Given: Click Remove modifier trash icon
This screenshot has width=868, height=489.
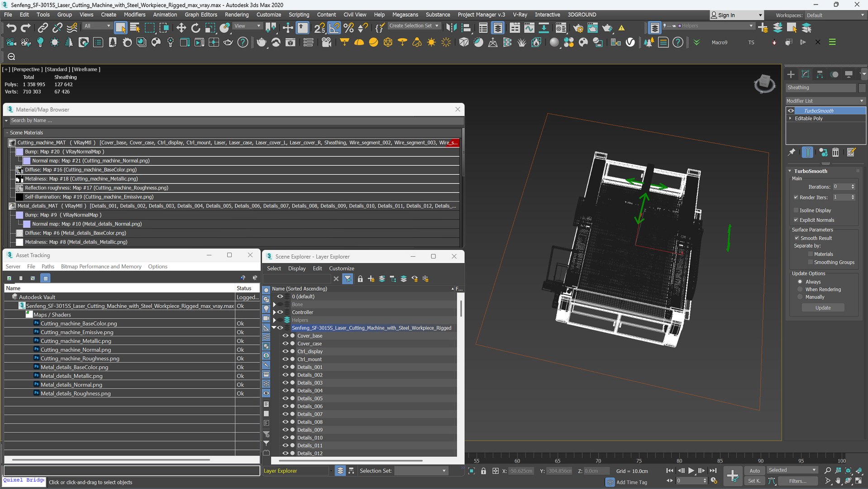Looking at the screenshot, I should point(835,153).
